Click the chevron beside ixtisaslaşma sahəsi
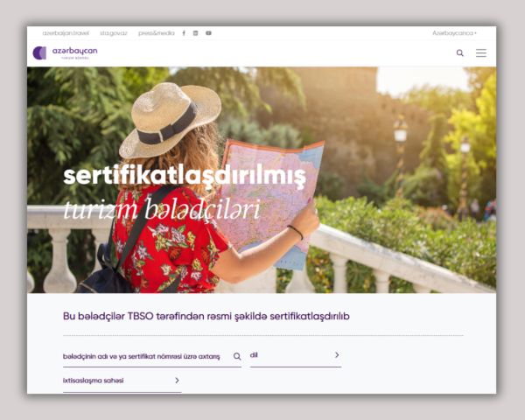 click(177, 380)
